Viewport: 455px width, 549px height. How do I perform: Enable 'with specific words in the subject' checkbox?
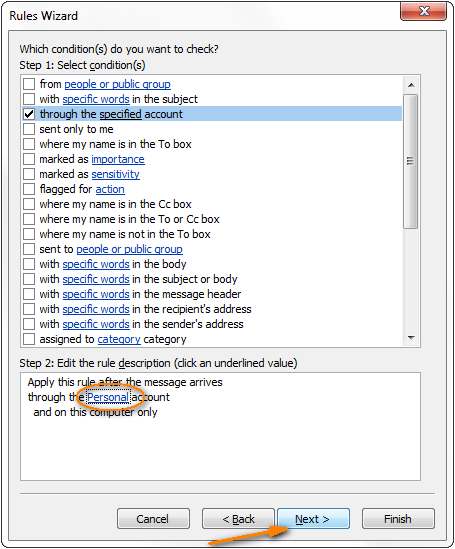(29, 99)
